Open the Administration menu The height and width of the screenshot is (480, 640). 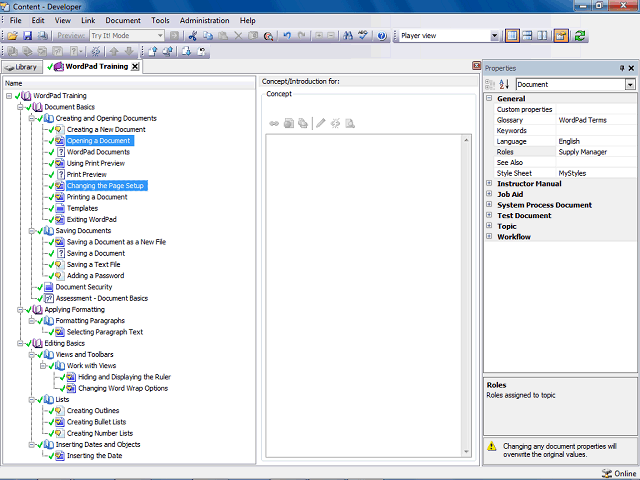coord(204,20)
